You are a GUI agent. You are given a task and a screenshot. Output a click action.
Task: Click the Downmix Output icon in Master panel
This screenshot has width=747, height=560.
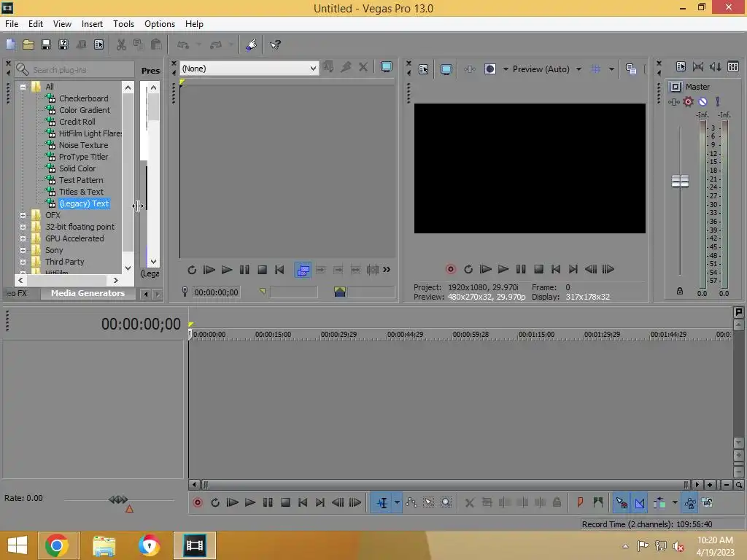[698, 66]
